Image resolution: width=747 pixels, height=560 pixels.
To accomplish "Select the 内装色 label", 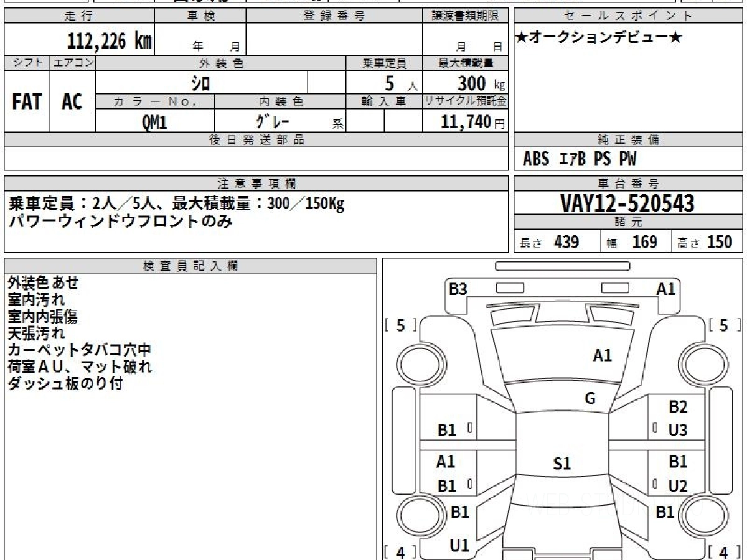I will coord(280,101).
